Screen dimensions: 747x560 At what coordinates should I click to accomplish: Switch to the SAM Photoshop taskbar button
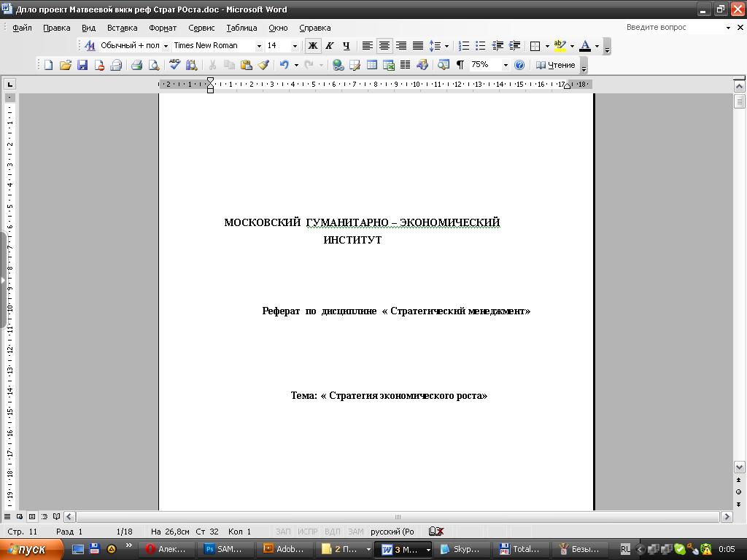point(223,549)
